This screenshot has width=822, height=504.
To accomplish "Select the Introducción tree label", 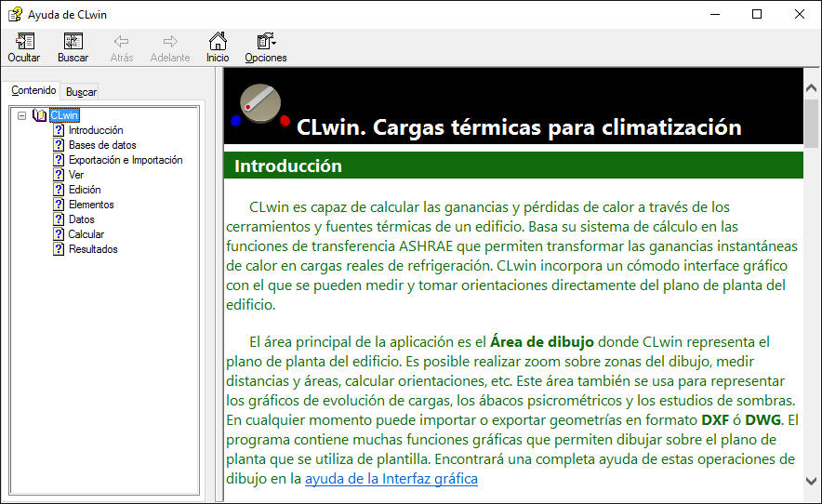I will tap(96, 130).
